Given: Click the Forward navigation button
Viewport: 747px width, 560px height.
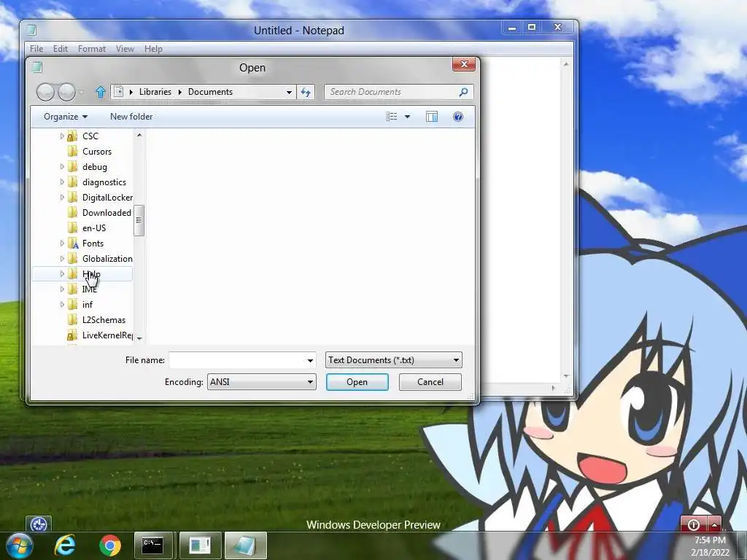Looking at the screenshot, I should click(66, 92).
